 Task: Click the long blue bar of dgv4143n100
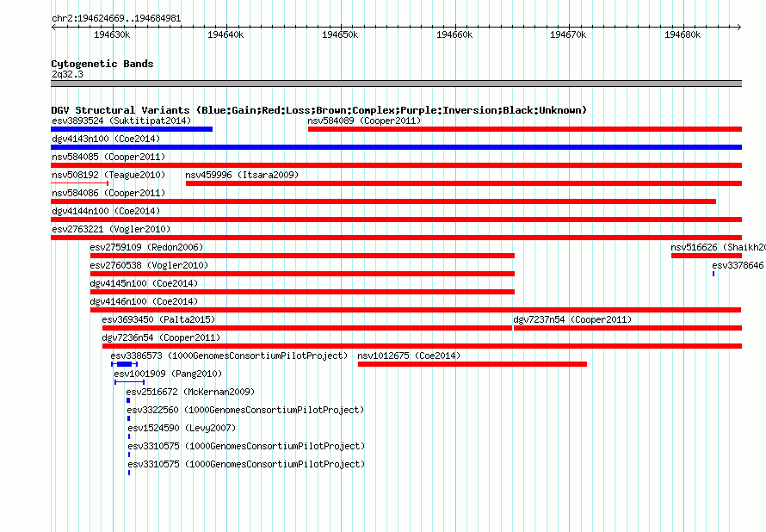click(x=396, y=147)
